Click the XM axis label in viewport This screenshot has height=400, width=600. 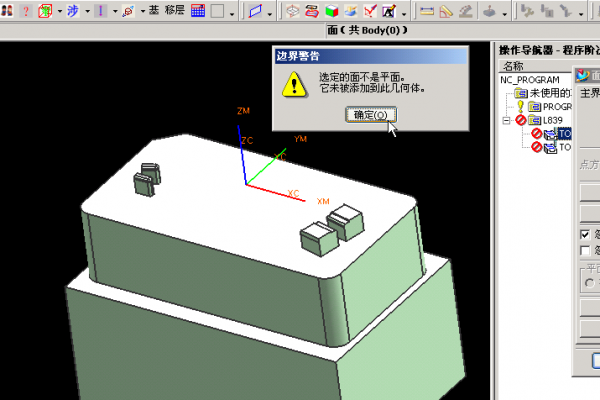(x=323, y=201)
